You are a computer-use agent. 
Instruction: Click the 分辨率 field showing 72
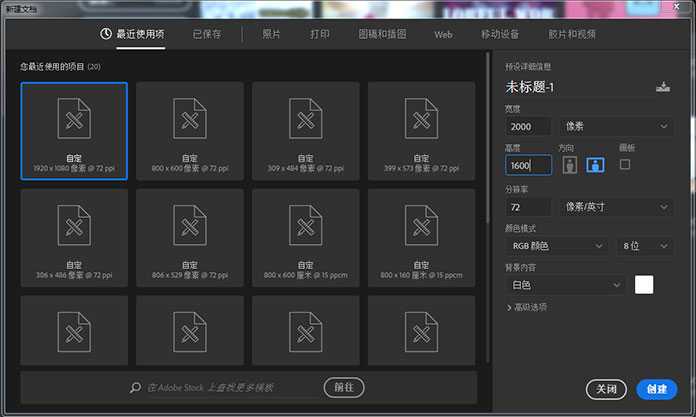click(x=528, y=207)
